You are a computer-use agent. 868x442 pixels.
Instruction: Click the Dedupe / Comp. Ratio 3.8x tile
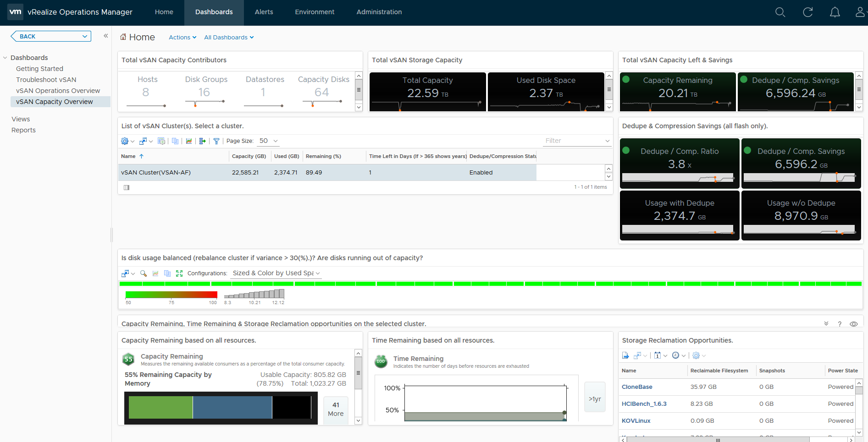[x=680, y=164]
